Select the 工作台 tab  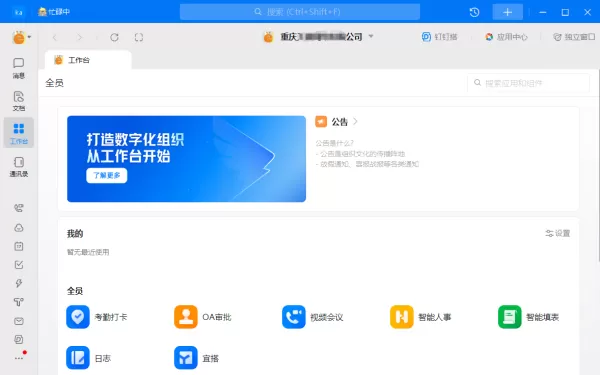[88, 60]
